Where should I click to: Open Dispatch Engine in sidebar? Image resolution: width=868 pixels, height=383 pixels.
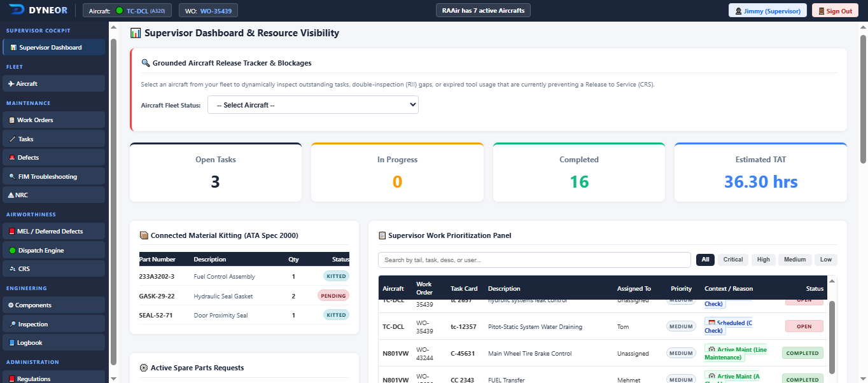(x=53, y=251)
